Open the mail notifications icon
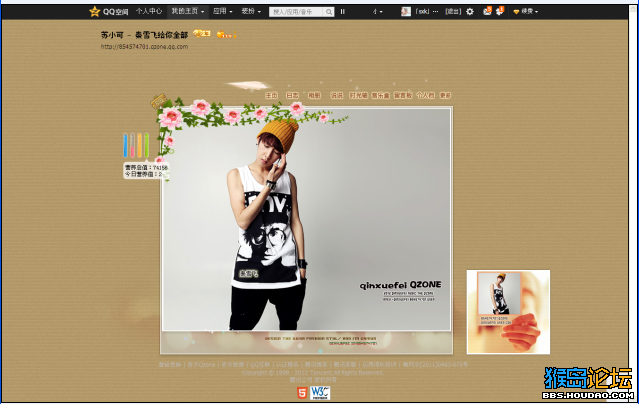Screen dimensions: 639x404 tap(487, 11)
